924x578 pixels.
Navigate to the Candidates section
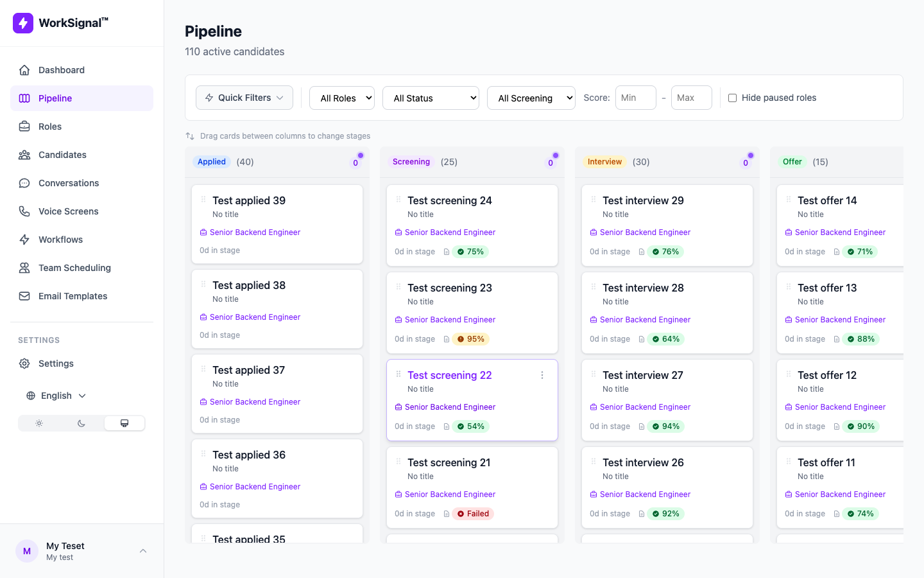click(62, 154)
